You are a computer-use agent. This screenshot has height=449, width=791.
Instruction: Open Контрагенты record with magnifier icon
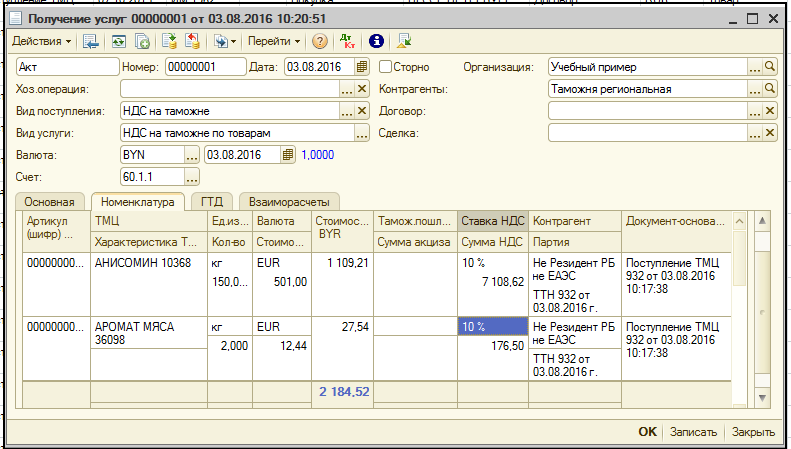[x=769, y=89]
